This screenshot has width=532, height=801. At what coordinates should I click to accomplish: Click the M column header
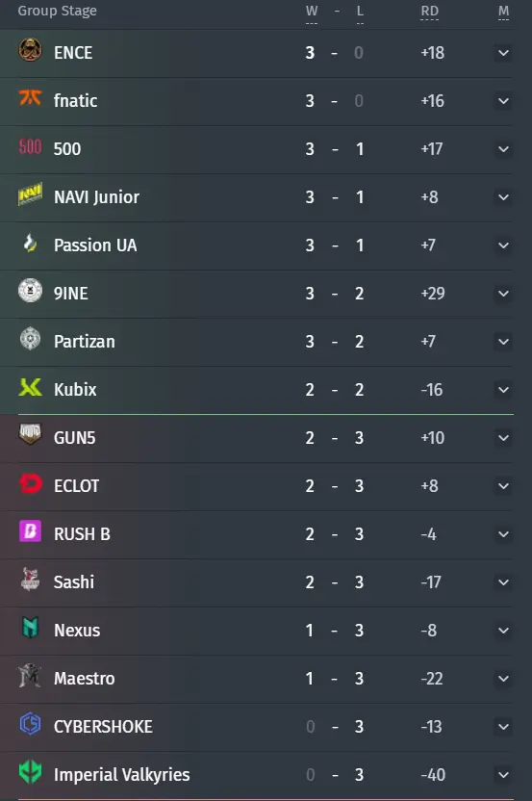tap(503, 12)
